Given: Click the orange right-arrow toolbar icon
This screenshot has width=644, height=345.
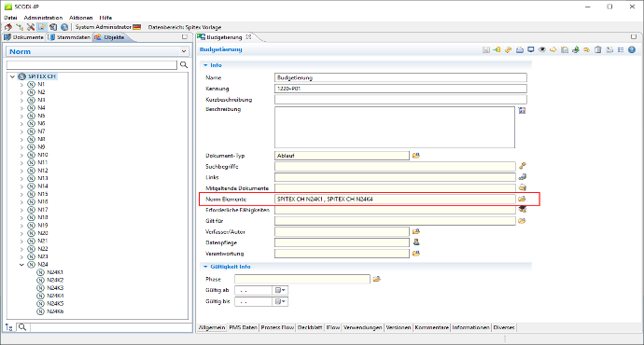Looking at the screenshot, I should (x=553, y=49).
